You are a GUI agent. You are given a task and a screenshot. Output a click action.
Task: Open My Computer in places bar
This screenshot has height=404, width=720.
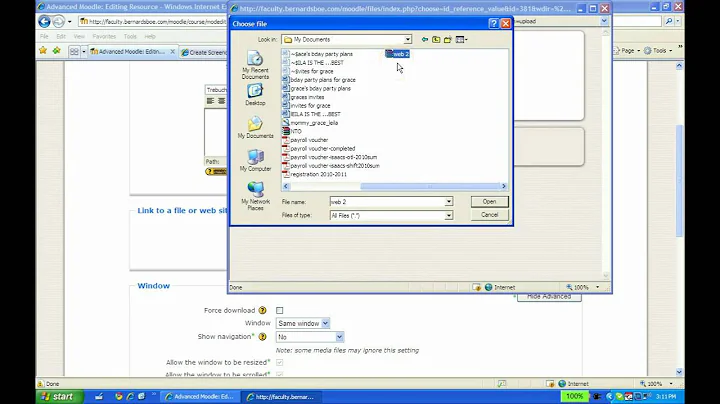[x=255, y=160]
